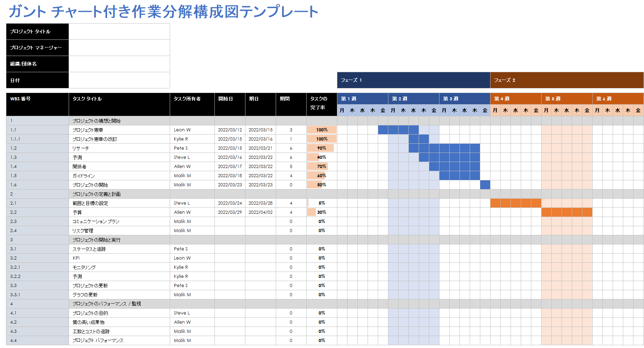Select the 5% completion cell for 範囲と目標の設定
Image resolution: width=644 pixels, height=348 pixels.
(x=322, y=203)
